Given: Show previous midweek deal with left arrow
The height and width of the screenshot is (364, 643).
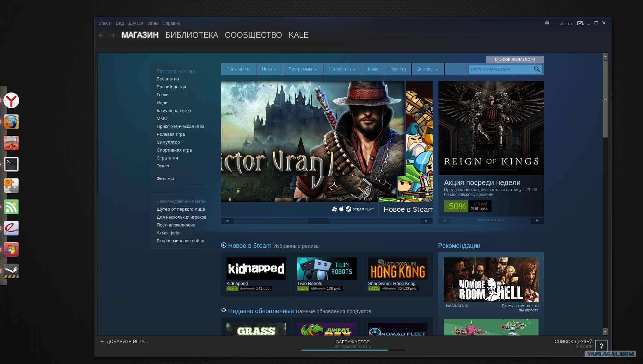Looking at the screenshot, I should pos(444,220).
